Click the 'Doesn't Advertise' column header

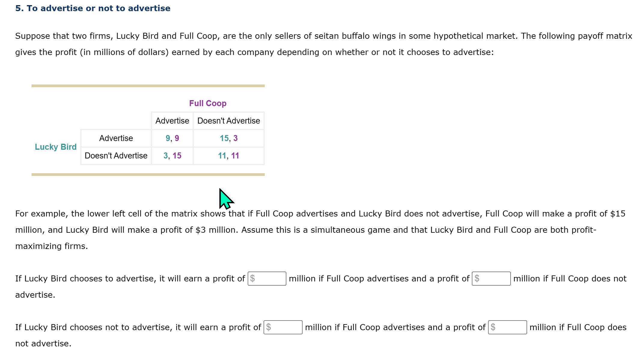228,121
